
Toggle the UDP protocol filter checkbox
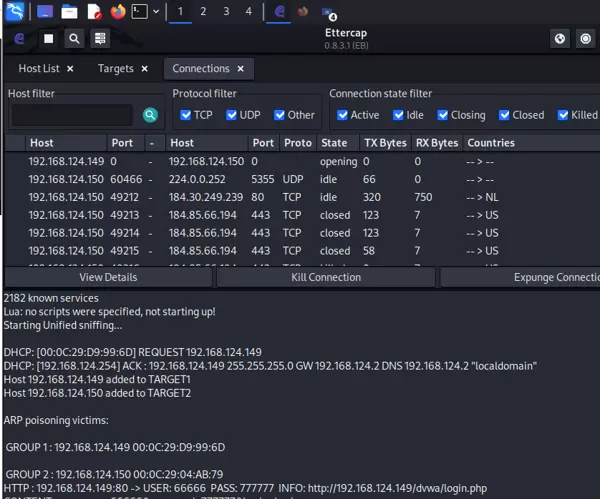point(232,115)
